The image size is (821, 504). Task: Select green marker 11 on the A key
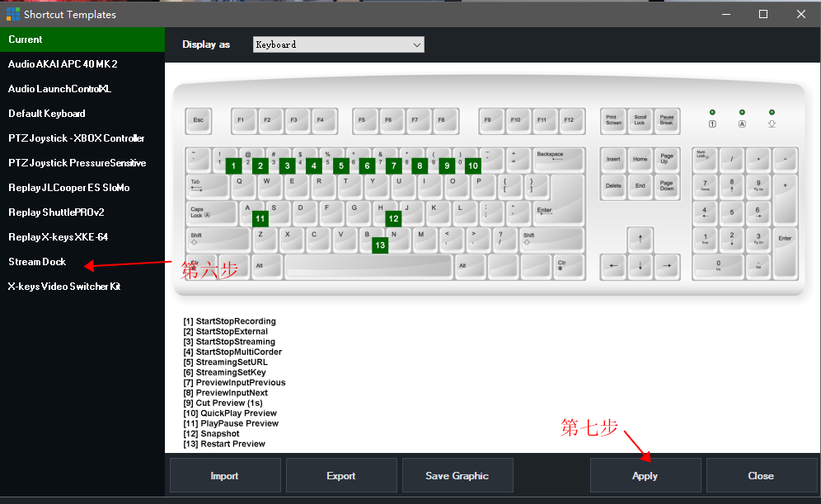click(x=260, y=219)
